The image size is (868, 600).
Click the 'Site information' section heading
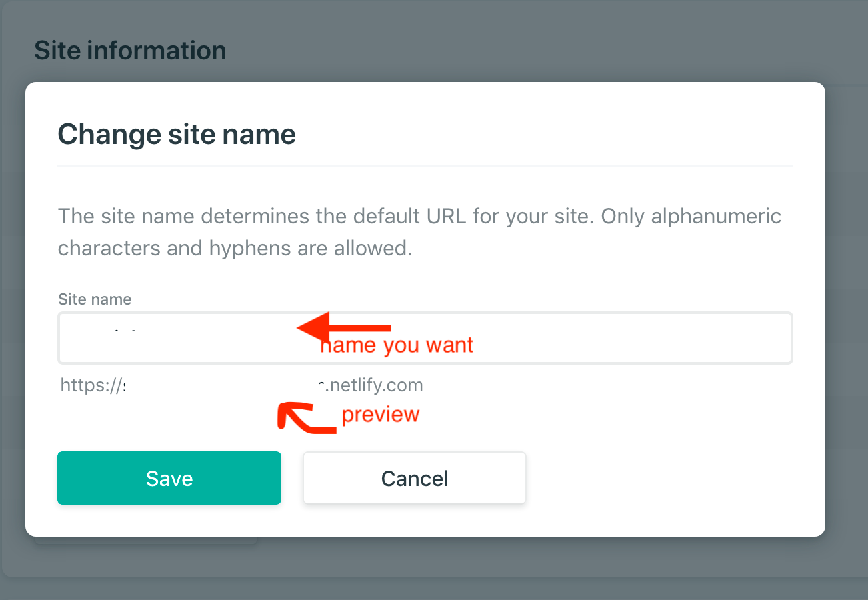[x=130, y=49]
